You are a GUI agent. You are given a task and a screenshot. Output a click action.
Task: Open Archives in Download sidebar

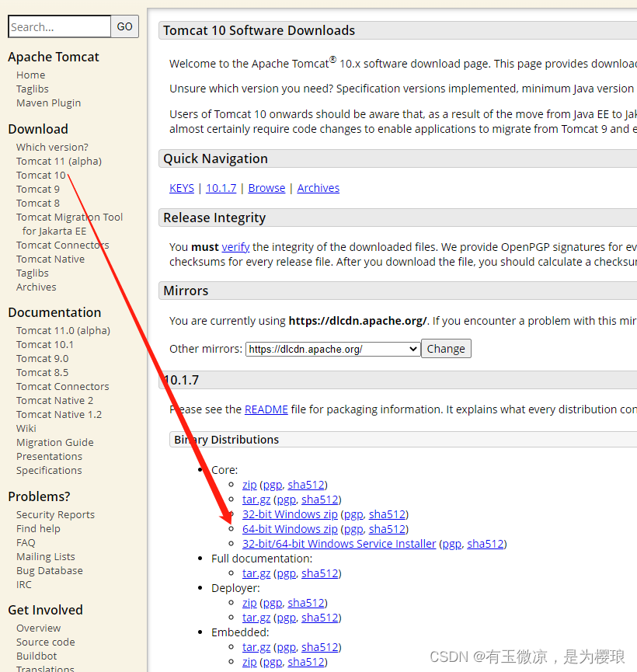pyautogui.click(x=37, y=287)
